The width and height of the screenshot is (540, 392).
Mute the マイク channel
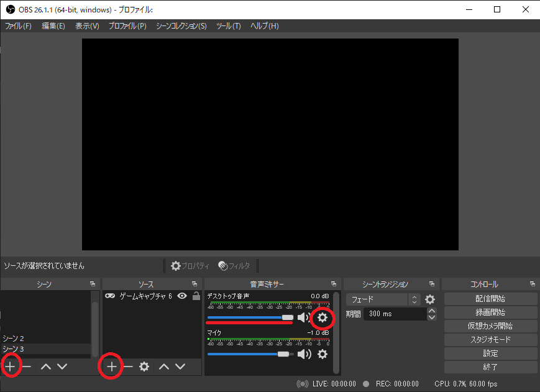click(304, 354)
